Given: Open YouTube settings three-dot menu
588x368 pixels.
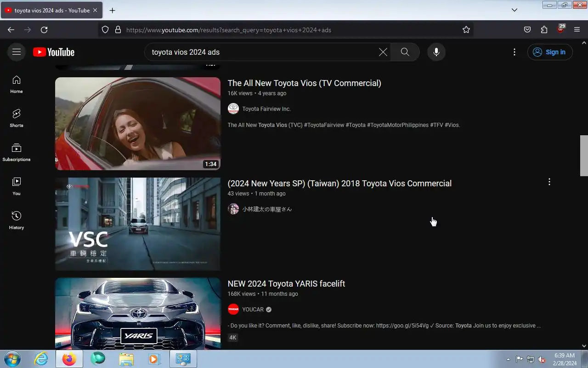Looking at the screenshot, I should [x=514, y=52].
